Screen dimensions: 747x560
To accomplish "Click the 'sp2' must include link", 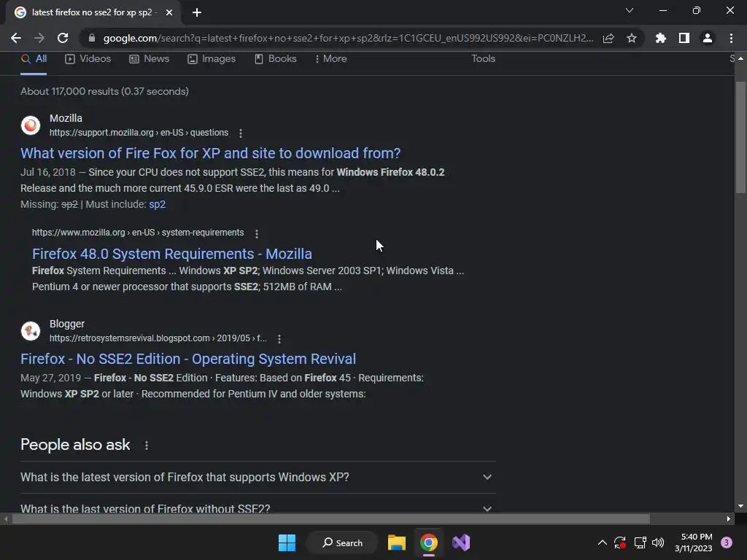I will [158, 205].
